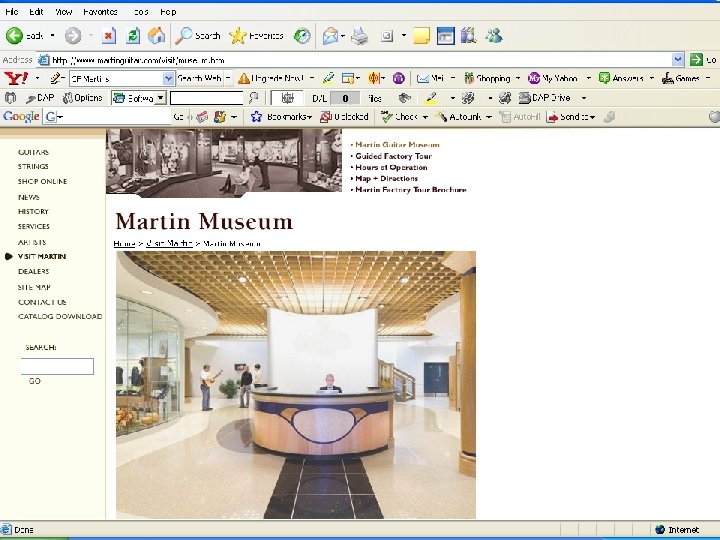The width and height of the screenshot is (720, 540).
Task: Open the Home page icon
Action: click(156, 35)
